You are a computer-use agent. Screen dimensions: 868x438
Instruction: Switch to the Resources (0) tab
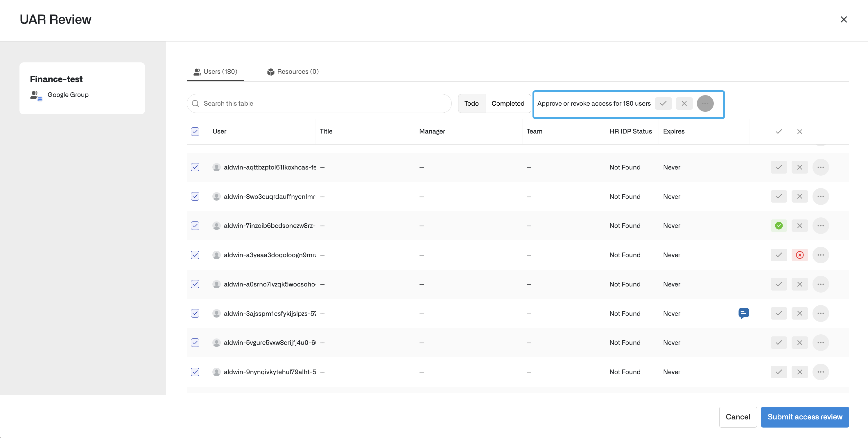click(293, 71)
